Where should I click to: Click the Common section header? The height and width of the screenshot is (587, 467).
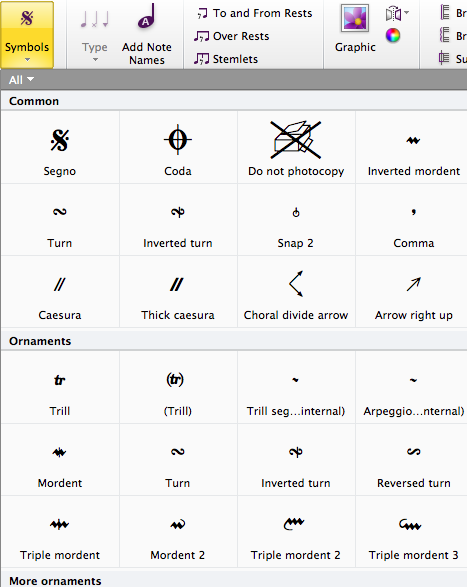coord(234,101)
